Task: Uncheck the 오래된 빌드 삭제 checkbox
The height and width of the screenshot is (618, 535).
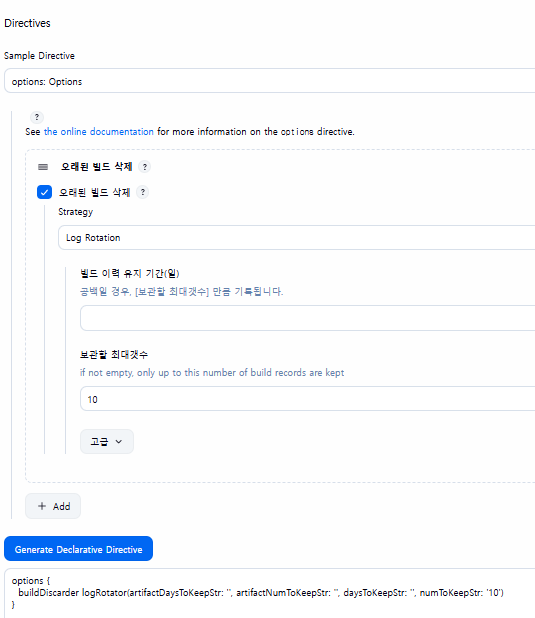Action: (x=44, y=192)
